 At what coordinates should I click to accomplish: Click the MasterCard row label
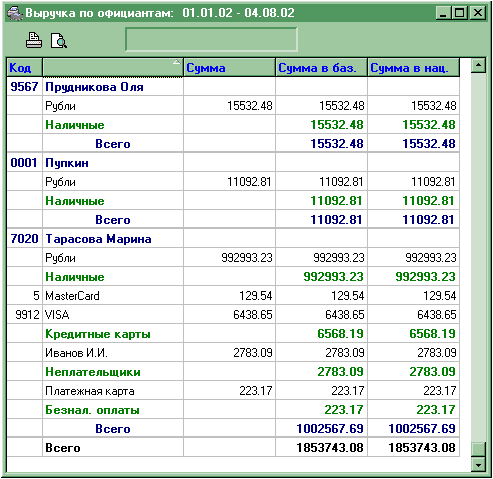[72, 296]
